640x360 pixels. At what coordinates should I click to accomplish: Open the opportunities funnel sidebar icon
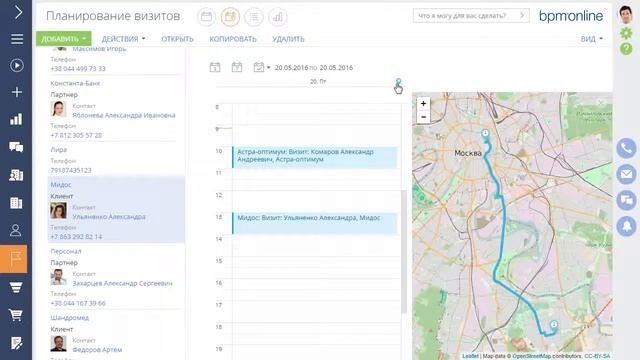[16, 287]
